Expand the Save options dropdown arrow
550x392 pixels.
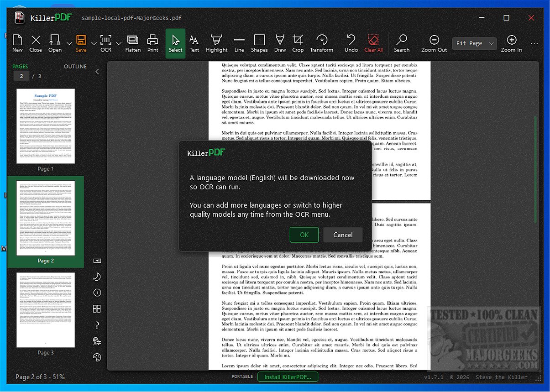pos(94,43)
